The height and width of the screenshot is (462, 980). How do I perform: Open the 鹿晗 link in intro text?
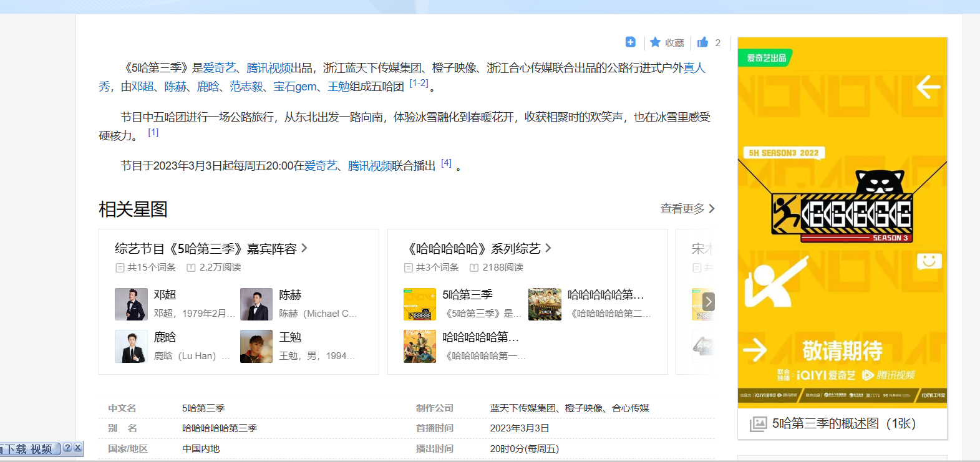click(208, 87)
